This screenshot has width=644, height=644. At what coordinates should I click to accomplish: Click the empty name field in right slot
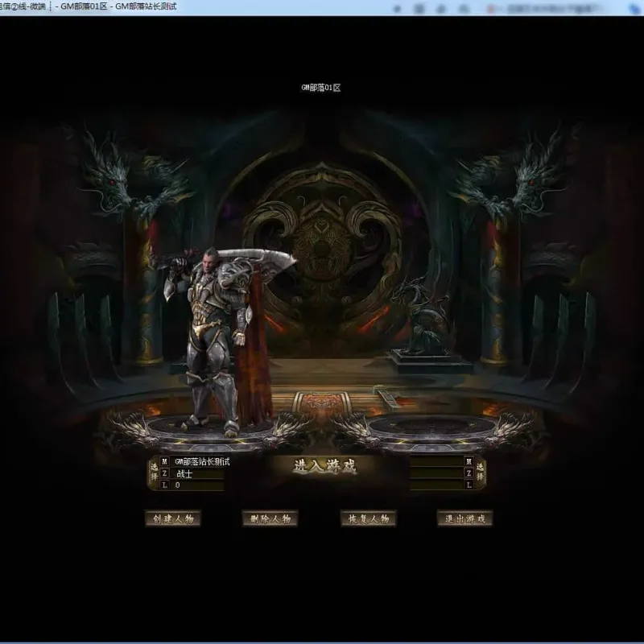[436, 461]
